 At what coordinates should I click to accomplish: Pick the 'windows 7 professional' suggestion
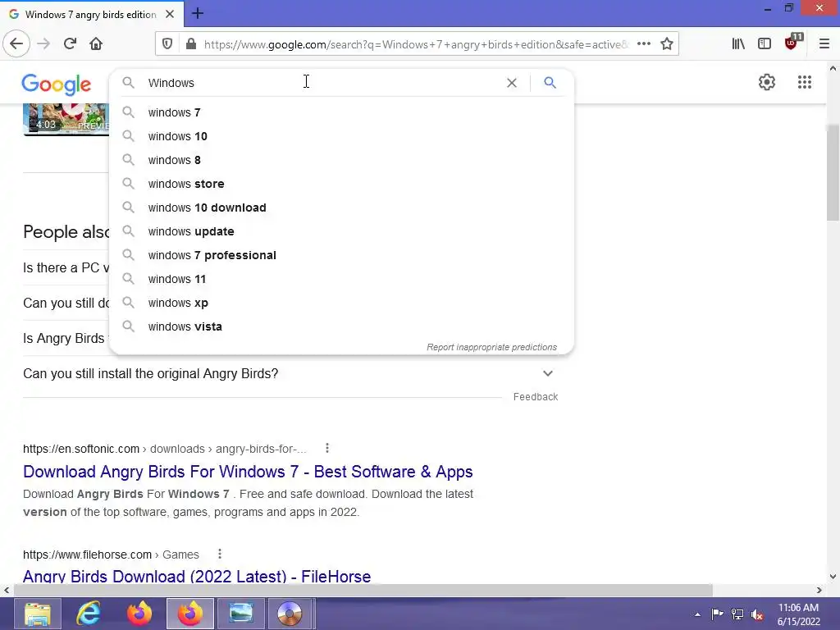[341, 255]
